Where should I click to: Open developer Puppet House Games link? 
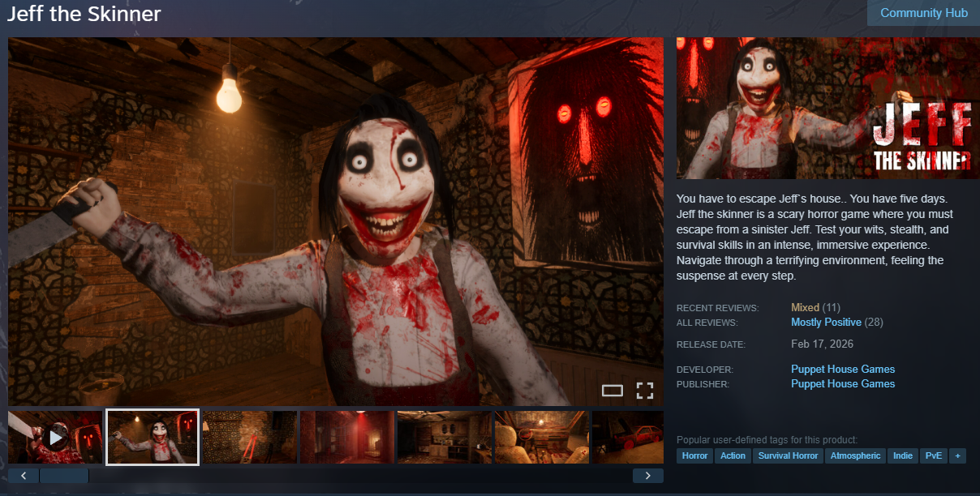click(x=843, y=370)
